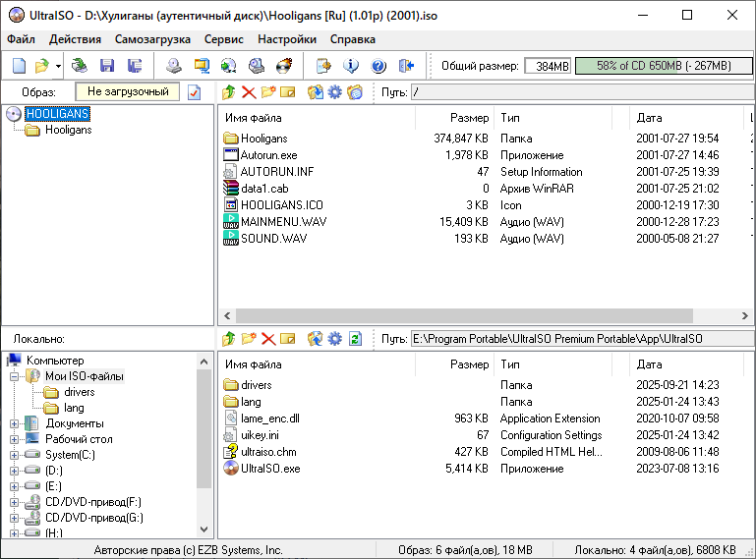Toggle the boot info checkmark icon next to Образ
Viewport: 756px width, 559px height.
[x=195, y=92]
